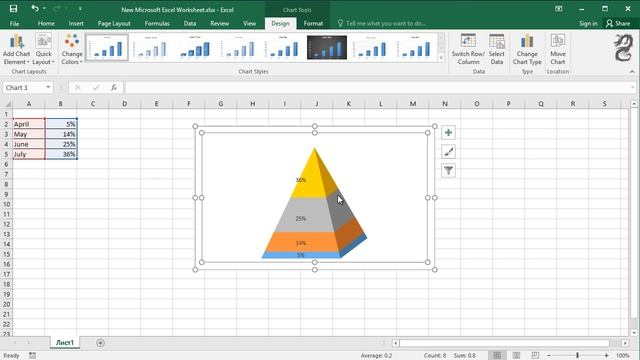
Task: Switch to Page Layout view in the status bar
Action: click(516, 356)
